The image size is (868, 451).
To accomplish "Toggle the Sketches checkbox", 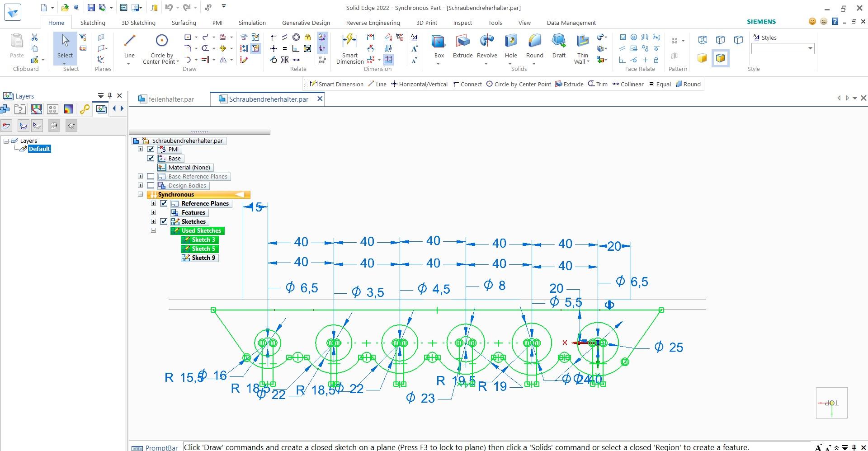I will [164, 221].
